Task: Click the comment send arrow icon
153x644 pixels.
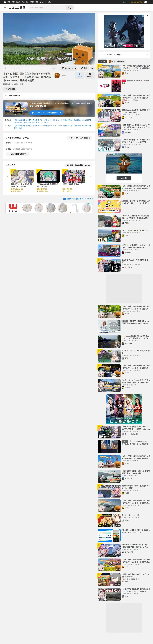Action: (x=54, y=68)
